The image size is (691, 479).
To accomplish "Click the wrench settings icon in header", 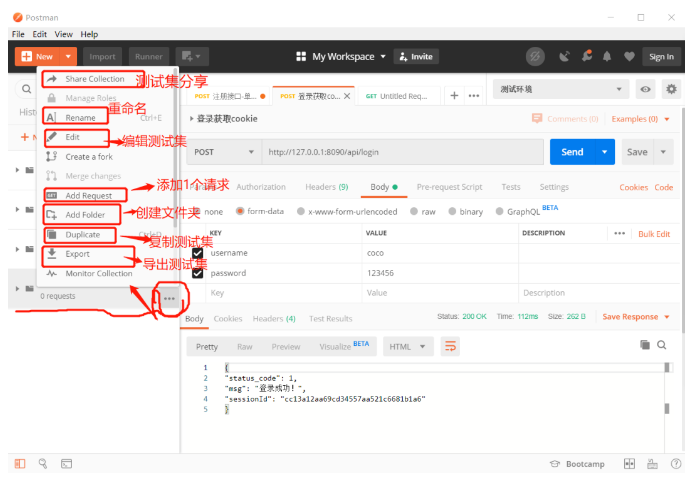I will [587, 56].
